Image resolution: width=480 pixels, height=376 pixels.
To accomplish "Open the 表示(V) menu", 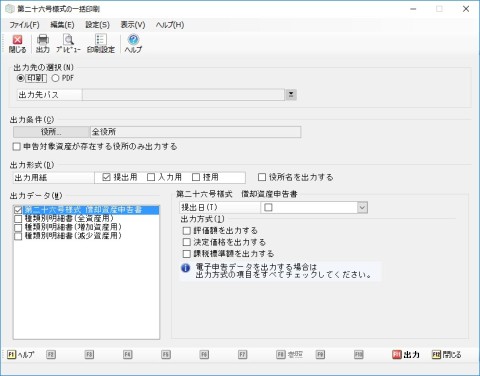I will [x=133, y=25].
